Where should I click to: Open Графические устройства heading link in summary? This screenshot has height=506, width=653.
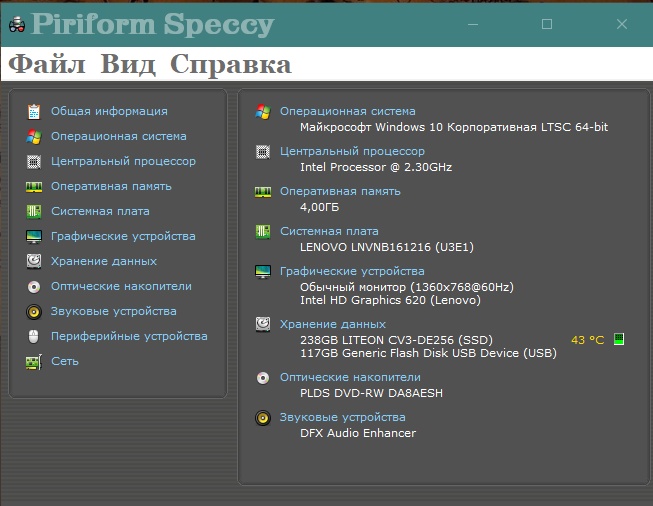click(352, 272)
